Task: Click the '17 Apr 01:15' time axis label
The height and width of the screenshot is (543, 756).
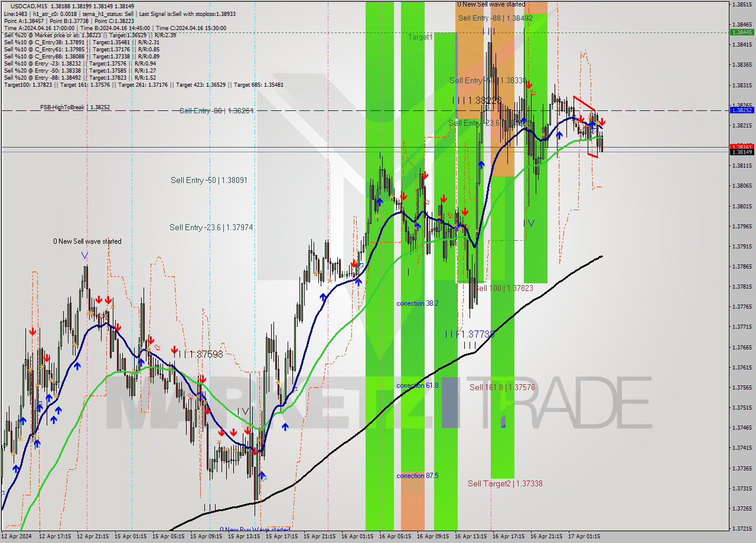Action: pos(584,537)
